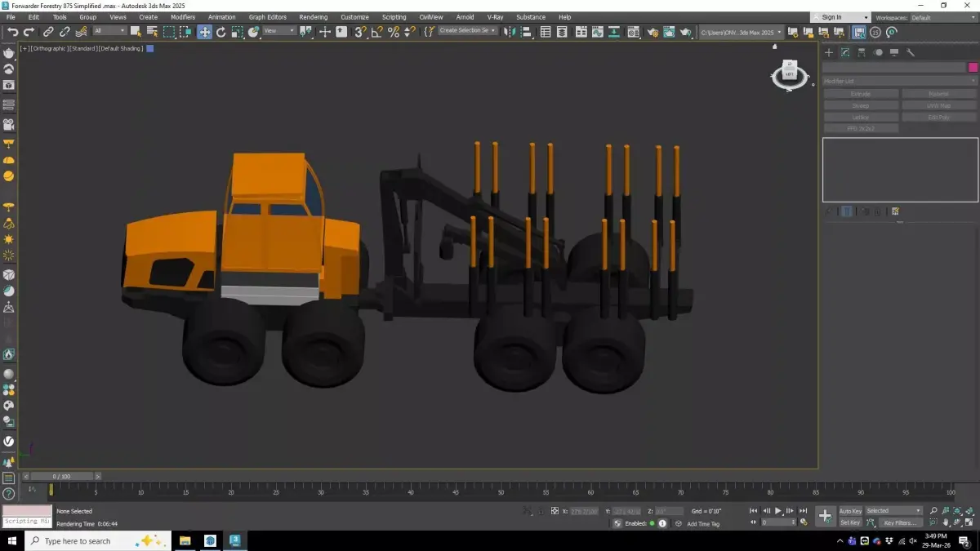The image size is (980, 551).
Task: Open the Default Shading viewport label menu
Action: pyautogui.click(x=121, y=48)
